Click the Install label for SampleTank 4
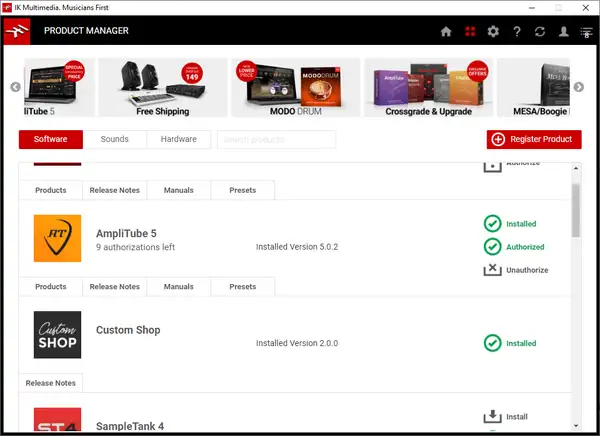 517,416
